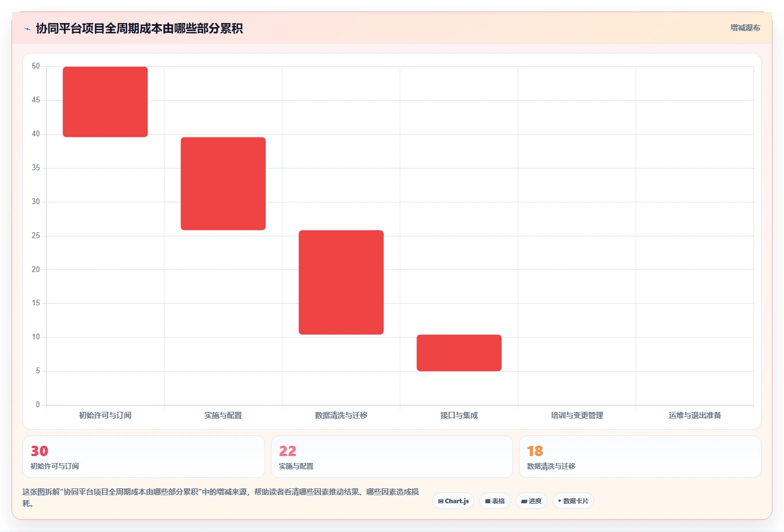The image size is (784, 532).
Task: Open the card showing value 18
Action: [640, 457]
